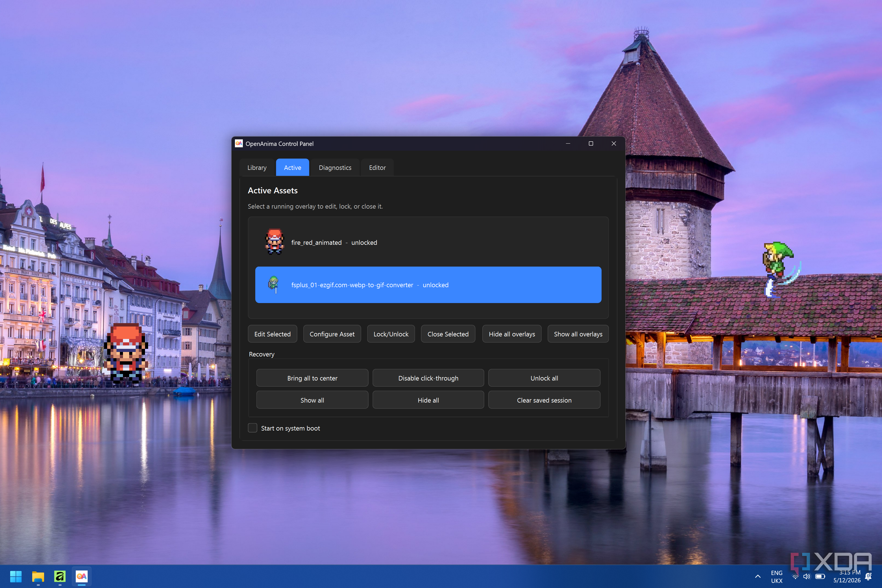This screenshot has width=882, height=588.
Task: Click Show all overlays
Action: [578, 334]
